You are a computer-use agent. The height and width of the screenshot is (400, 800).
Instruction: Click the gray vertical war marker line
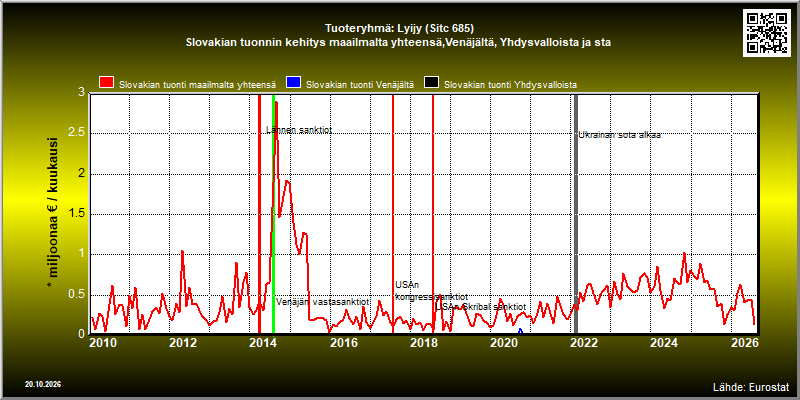pos(576,214)
